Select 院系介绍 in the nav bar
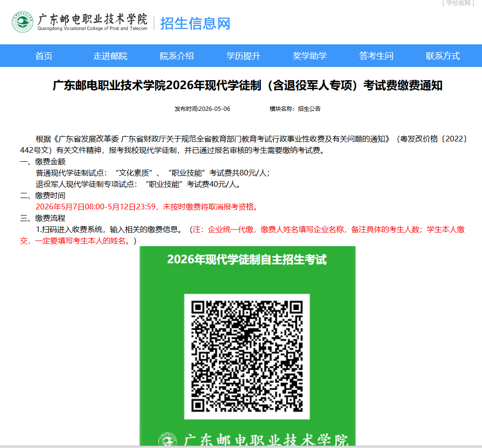The width and height of the screenshot is (482, 448). (x=177, y=56)
